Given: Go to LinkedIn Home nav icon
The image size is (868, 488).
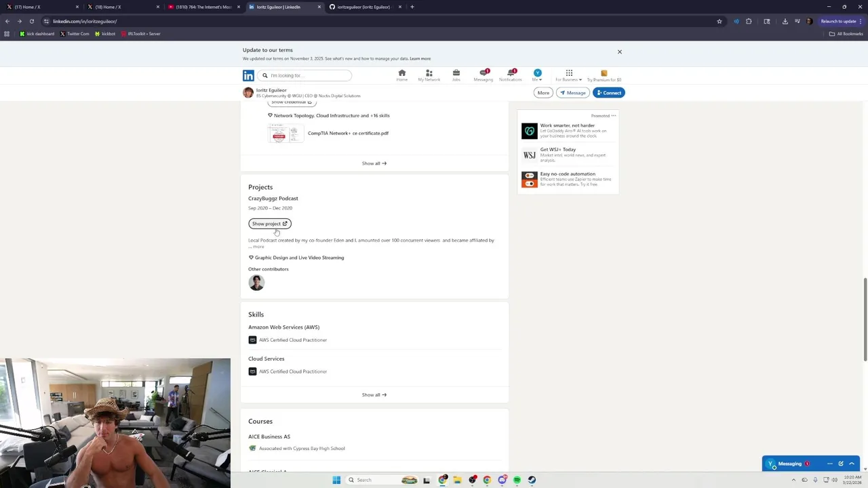Looking at the screenshot, I should (402, 75).
